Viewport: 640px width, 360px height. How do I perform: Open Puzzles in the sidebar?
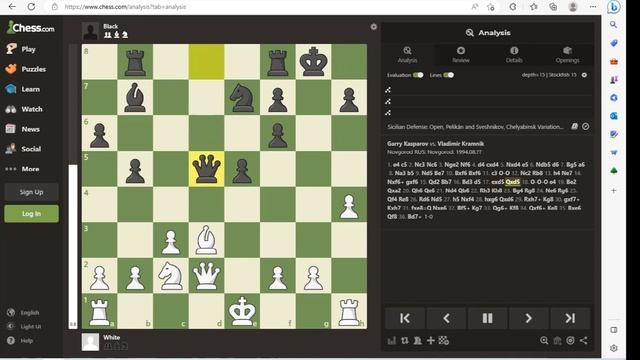[25, 69]
